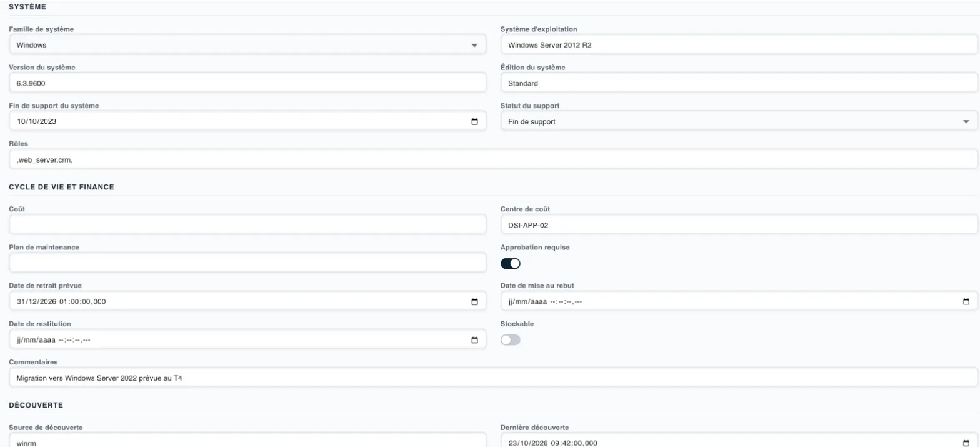980x447 pixels.
Task: Click the Dernière découverte date field
Action: click(739, 441)
